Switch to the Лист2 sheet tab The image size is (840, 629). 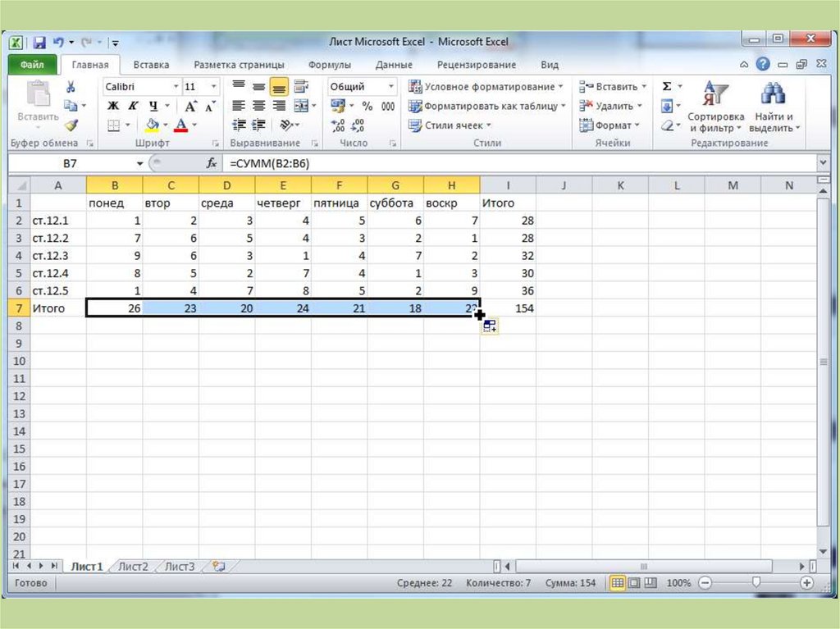coord(133,566)
